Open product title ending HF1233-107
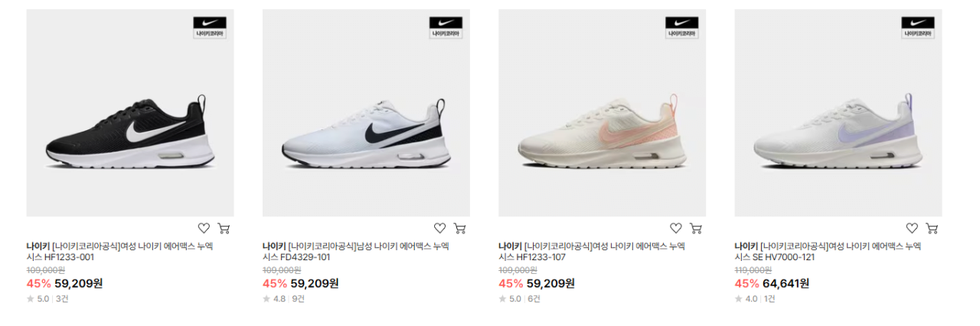The image size is (980, 326). coord(592,252)
